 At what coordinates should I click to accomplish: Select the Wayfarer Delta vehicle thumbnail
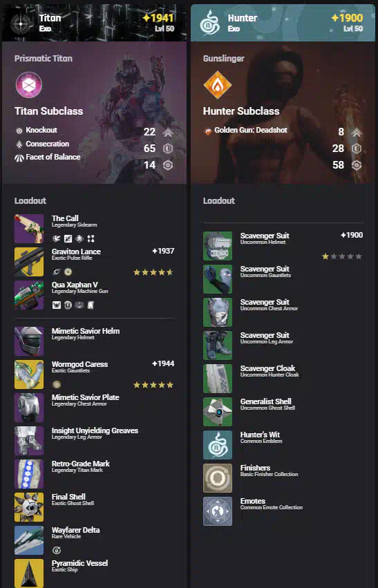(29, 540)
